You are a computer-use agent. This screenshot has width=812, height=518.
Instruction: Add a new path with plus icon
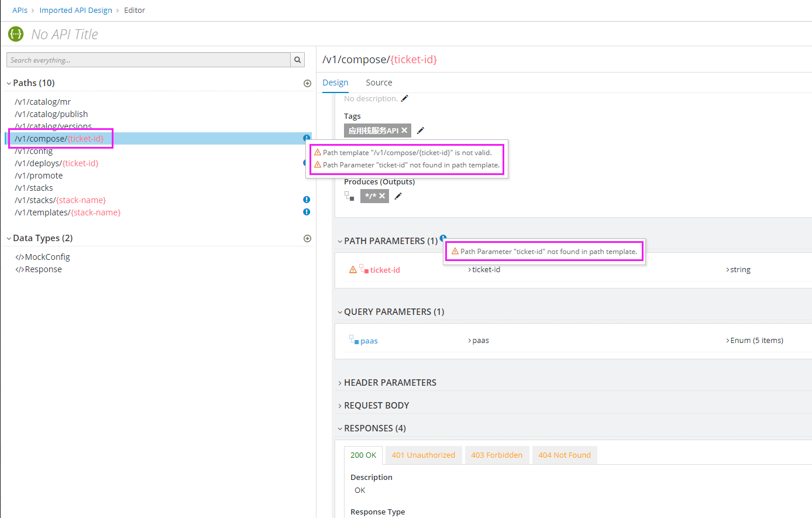307,84
